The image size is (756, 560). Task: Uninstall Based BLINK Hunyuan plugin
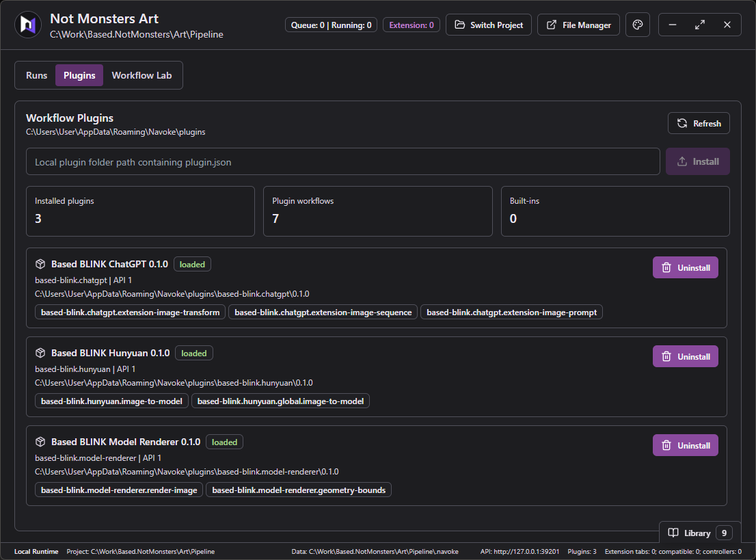[x=685, y=356]
